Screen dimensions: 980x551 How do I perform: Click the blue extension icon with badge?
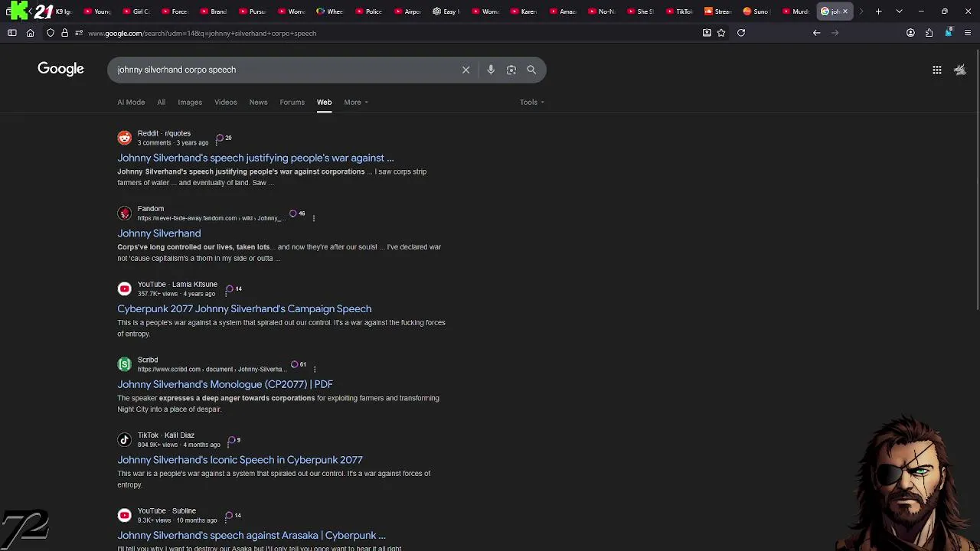949,32
